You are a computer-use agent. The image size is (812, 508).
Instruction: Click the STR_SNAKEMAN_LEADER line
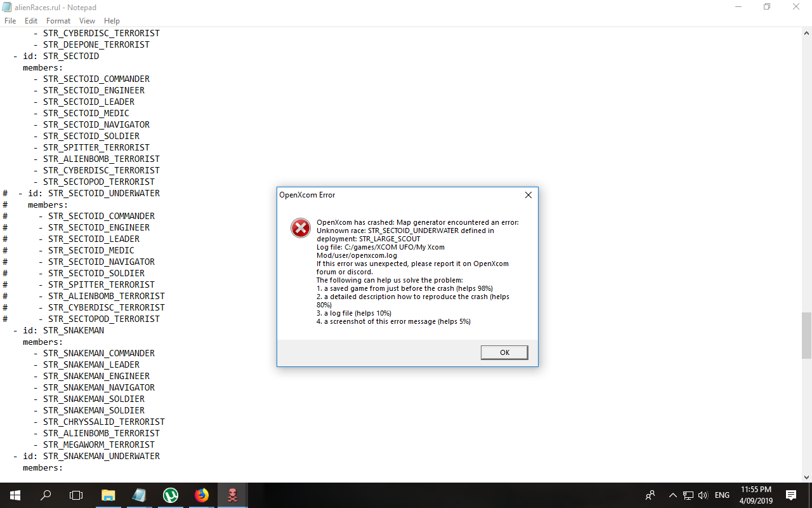click(86, 364)
